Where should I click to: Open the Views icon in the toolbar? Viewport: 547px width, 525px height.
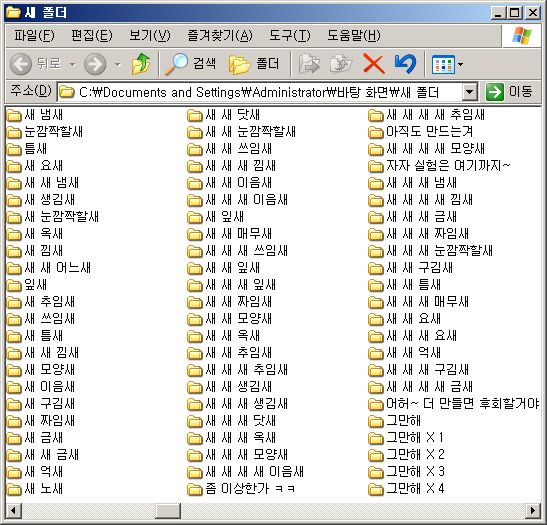[x=443, y=65]
